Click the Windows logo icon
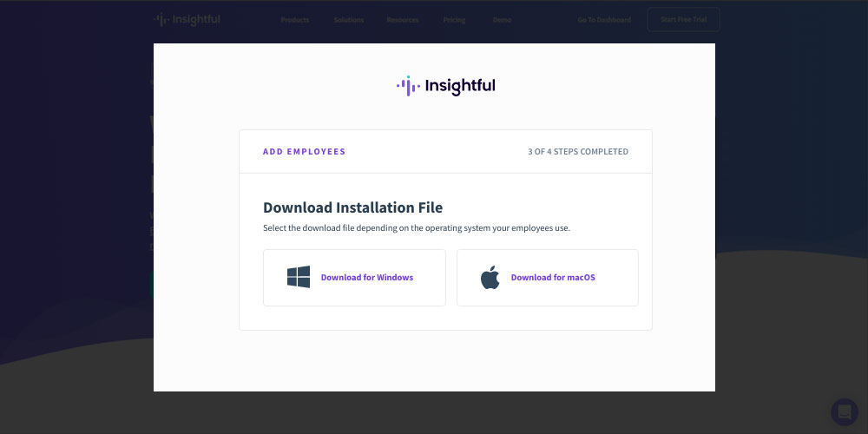The width and height of the screenshot is (868, 434). [x=299, y=277]
